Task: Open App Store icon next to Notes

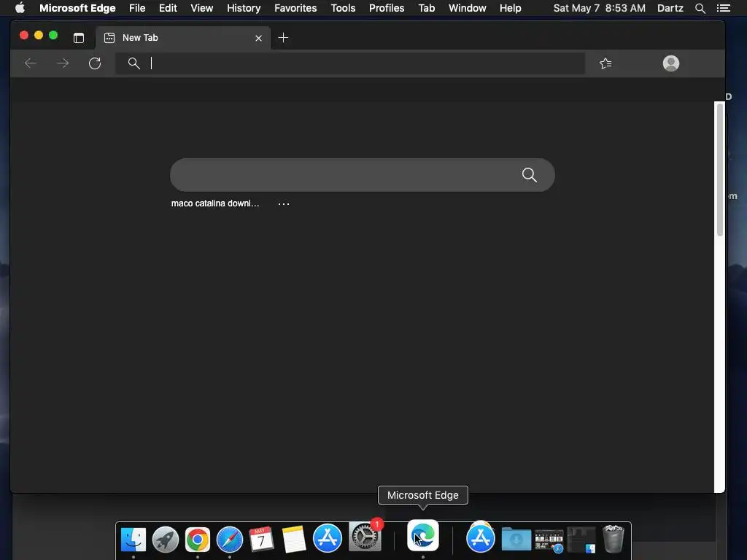Action: click(328, 538)
